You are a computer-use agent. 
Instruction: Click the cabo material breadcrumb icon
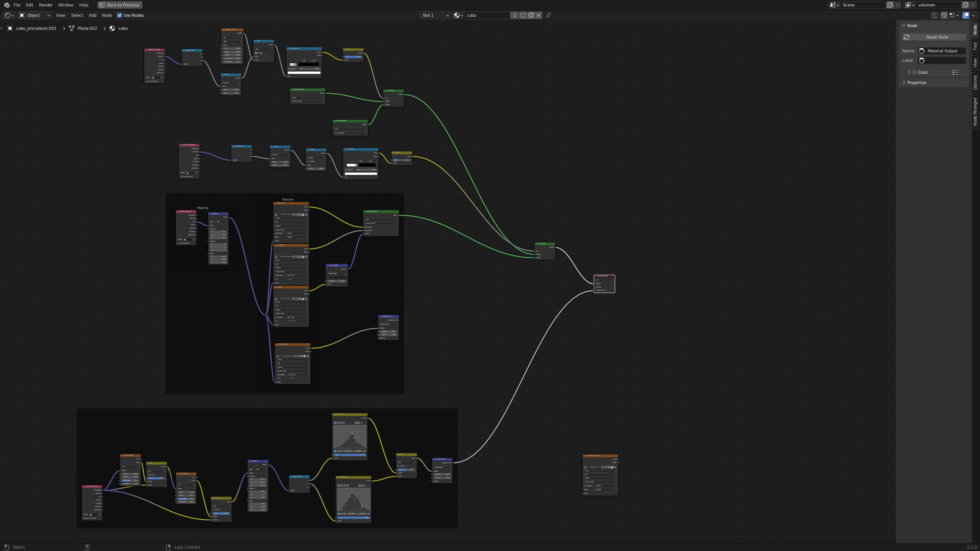(112, 28)
